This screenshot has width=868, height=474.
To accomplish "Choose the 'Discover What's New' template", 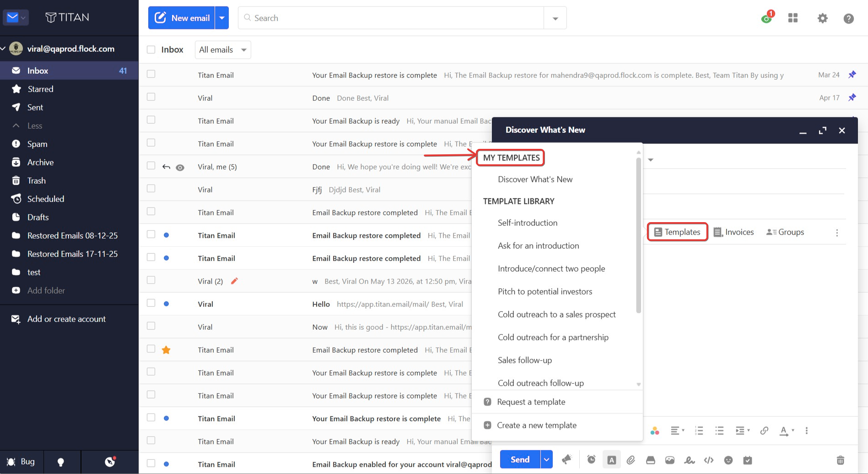I will pos(535,180).
